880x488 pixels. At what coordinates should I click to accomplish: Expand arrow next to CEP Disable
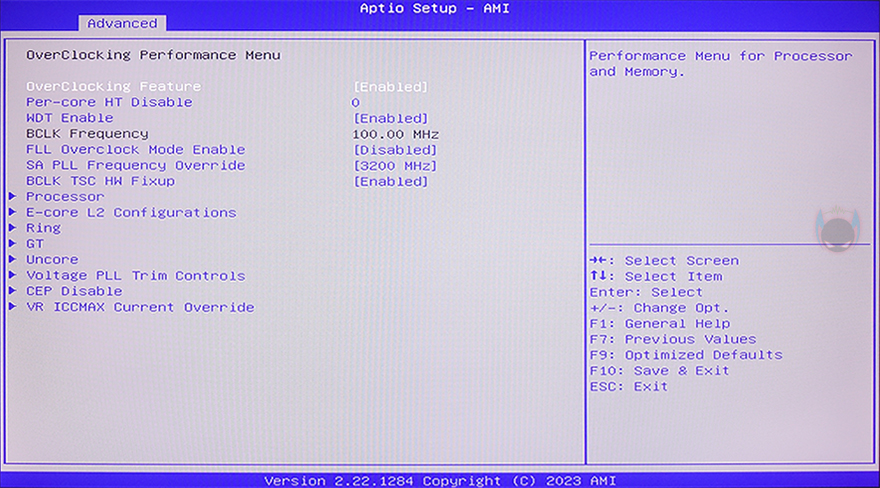click(x=12, y=291)
